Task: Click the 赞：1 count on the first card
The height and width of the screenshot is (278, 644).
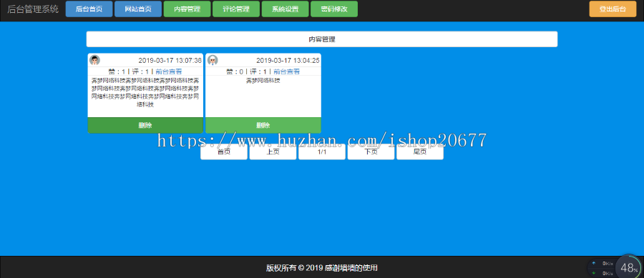Action: point(117,71)
